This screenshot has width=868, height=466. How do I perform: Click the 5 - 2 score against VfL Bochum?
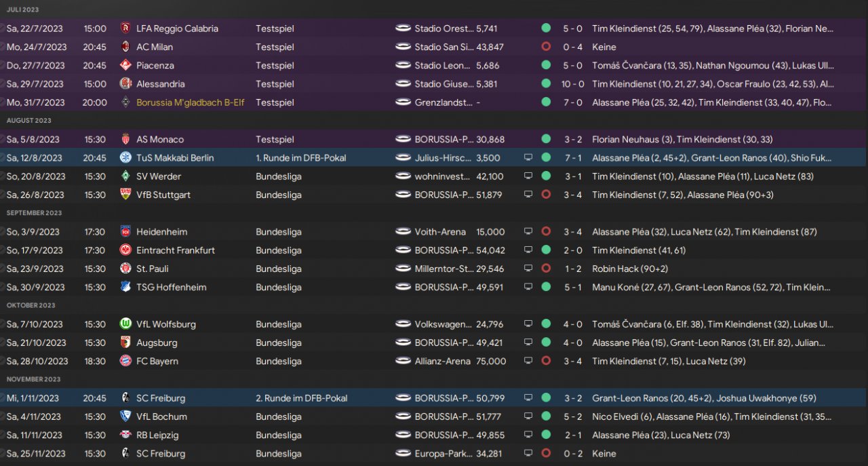(x=572, y=416)
